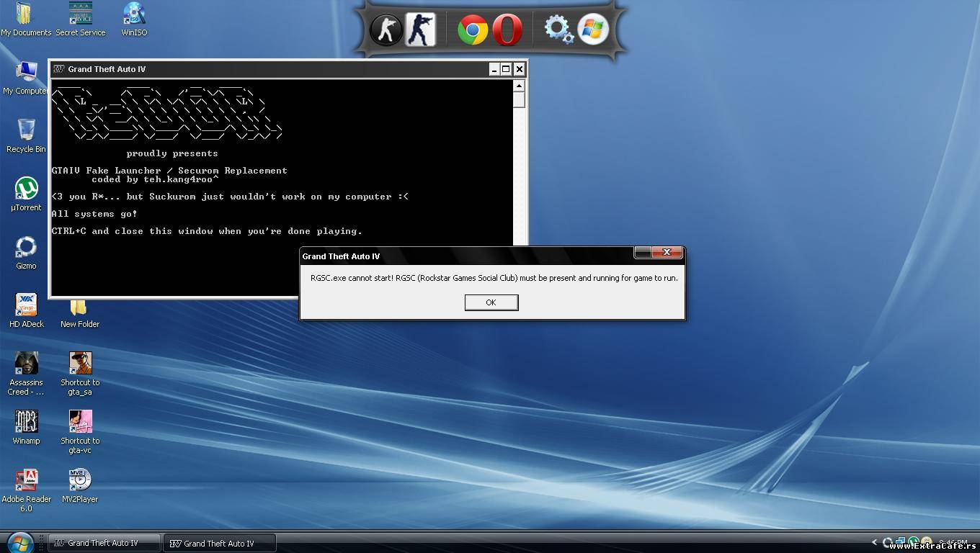Select Shortcut to gta-vc icon
The width and height of the screenshot is (980, 553).
click(80, 432)
